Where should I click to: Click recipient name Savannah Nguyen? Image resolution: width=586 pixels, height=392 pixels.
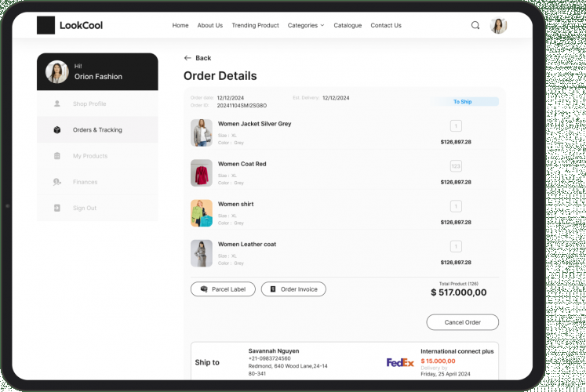(274, 351)
